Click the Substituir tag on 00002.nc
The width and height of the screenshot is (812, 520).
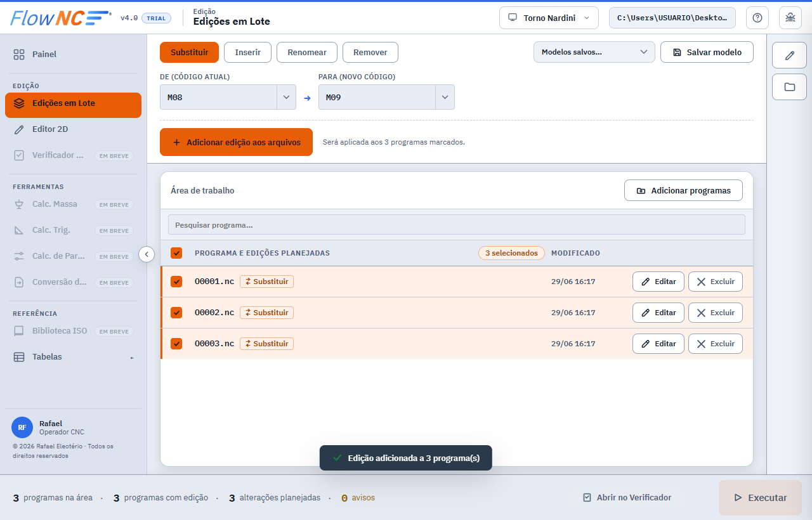pos(266,313)
